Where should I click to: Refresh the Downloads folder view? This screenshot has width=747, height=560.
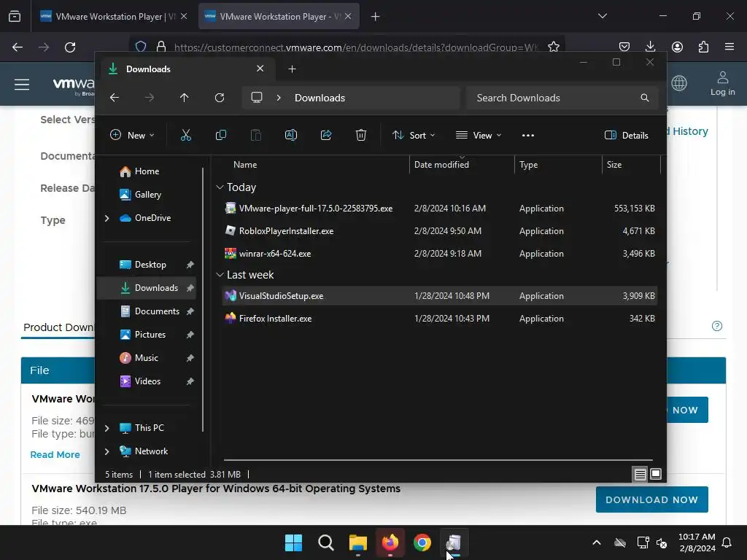click(x=219, y=98)
